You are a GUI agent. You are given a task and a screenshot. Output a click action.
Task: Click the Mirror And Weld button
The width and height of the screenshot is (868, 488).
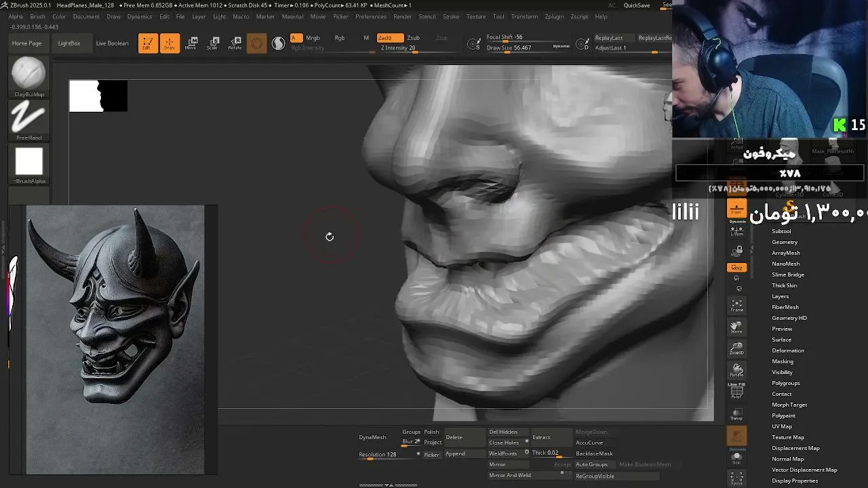click(510, 475)
